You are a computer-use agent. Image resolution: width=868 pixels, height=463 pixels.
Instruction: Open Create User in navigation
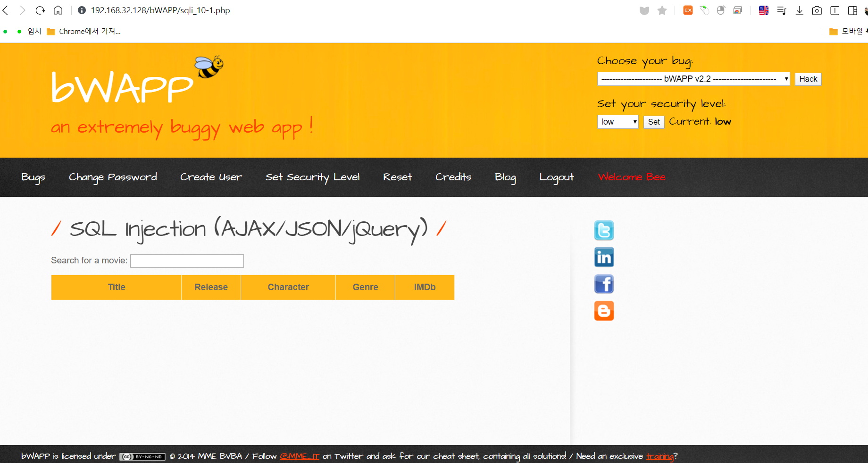(211, 177)
